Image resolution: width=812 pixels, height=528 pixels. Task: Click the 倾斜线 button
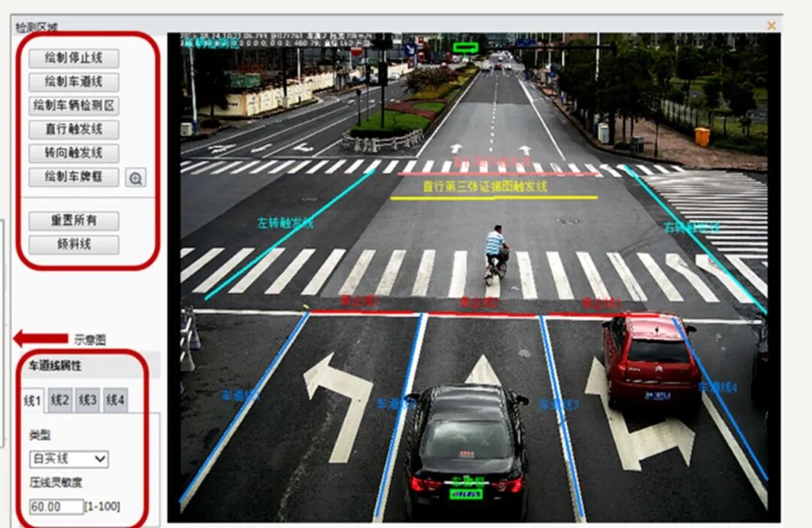coord(74,244)
